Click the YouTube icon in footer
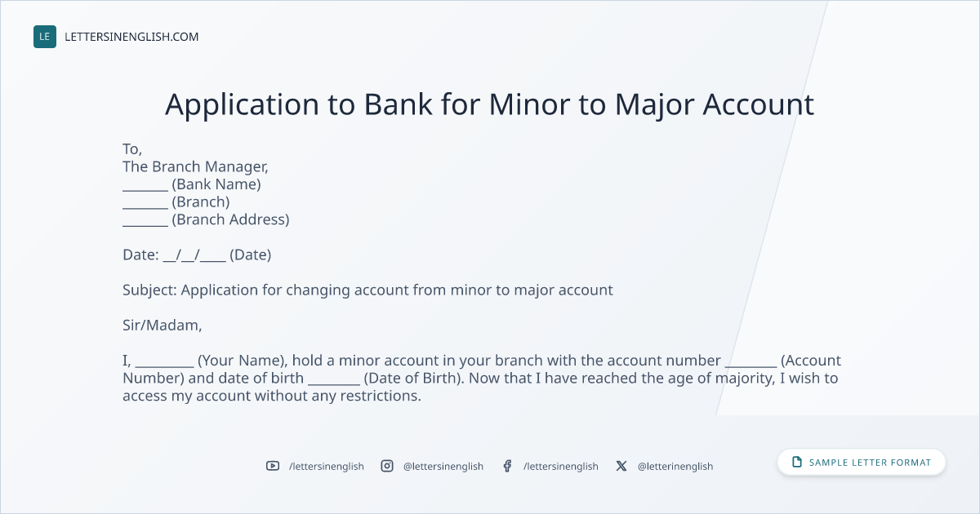The image size is (980, 514). (x=273, y=466)
